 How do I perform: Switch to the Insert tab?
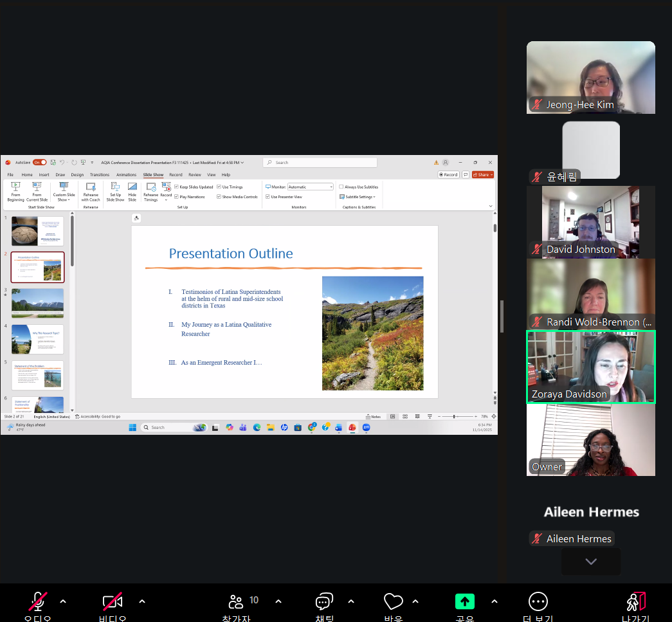pyautogui.click(x=44, y=174)
